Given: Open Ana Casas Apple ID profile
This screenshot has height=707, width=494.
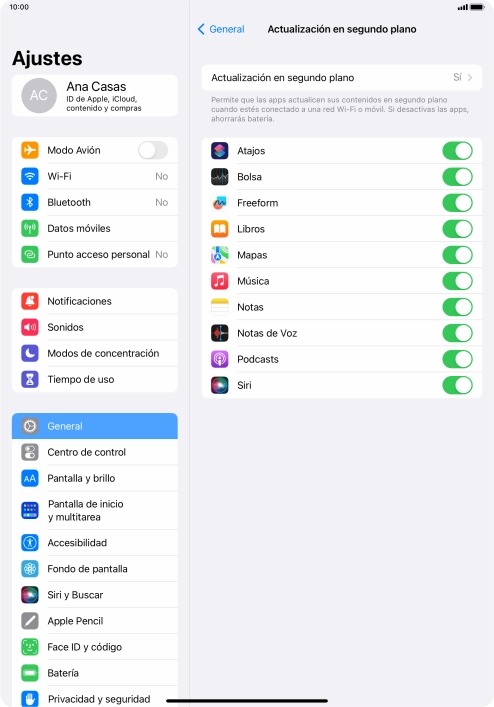Looking at the screenshot, I should click(95, 96).
